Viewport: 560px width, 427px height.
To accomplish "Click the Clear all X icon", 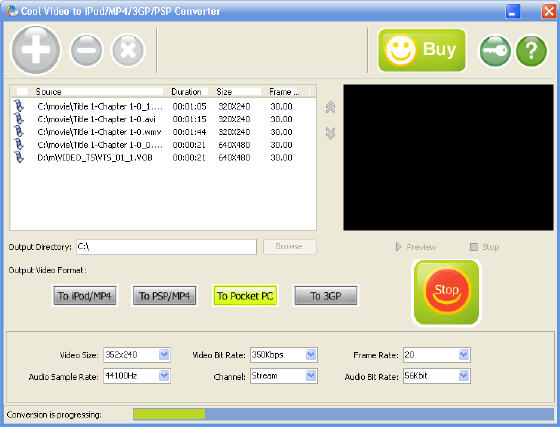I will 128,50.
